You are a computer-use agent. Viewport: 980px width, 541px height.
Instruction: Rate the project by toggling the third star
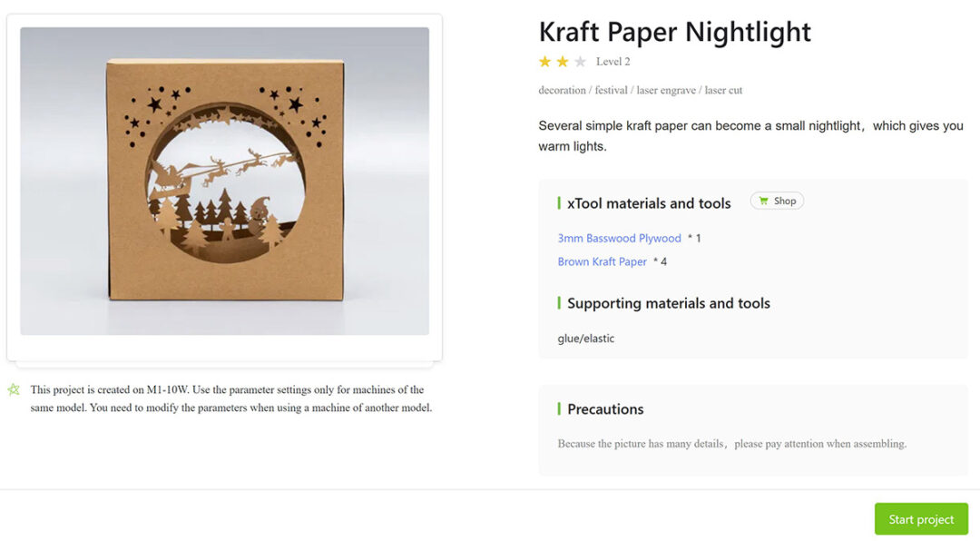[582, 61]
